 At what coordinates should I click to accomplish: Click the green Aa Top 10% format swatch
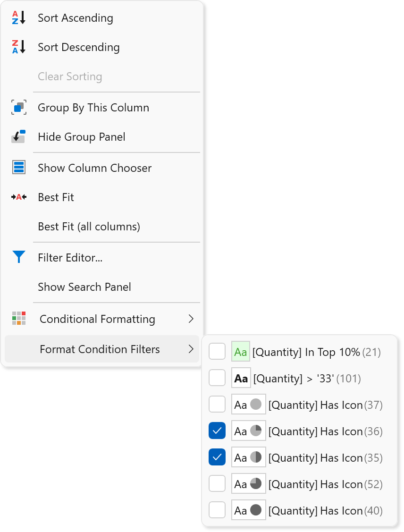241,352
